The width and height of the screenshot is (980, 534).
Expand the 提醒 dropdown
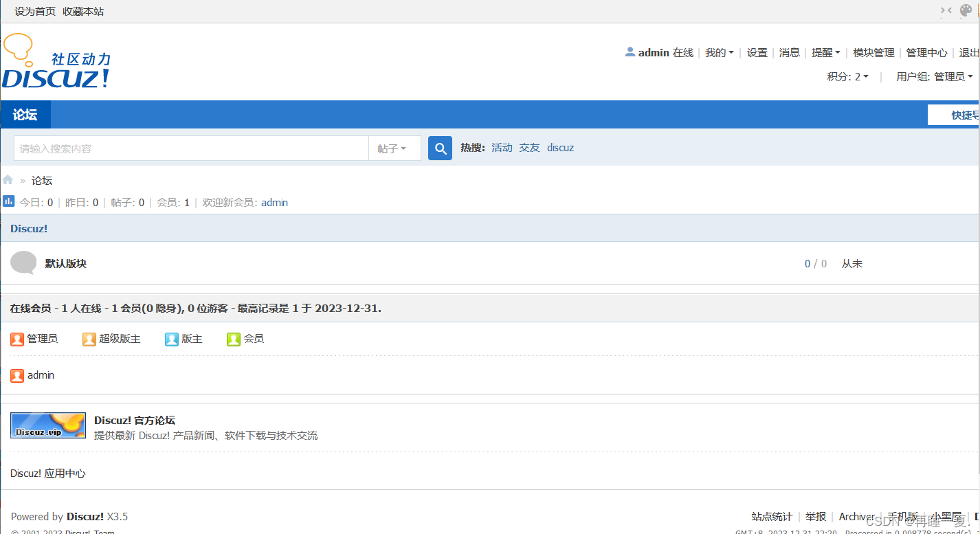point(825,52)
